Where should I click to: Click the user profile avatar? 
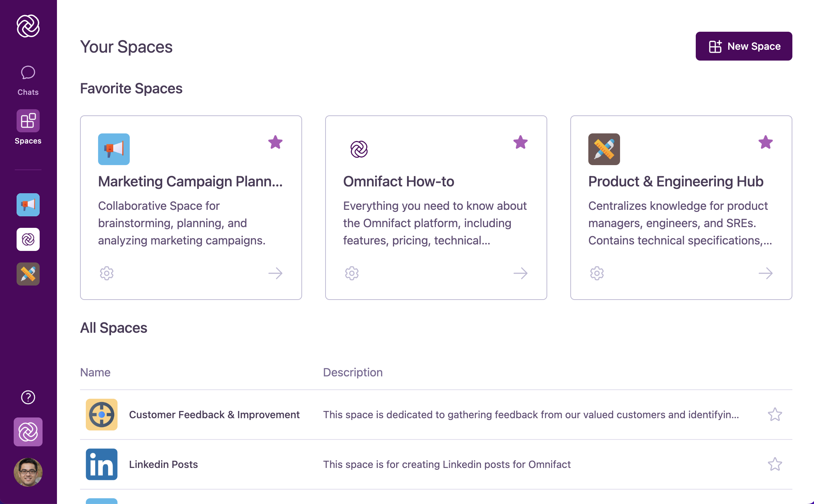coord(28,472)
